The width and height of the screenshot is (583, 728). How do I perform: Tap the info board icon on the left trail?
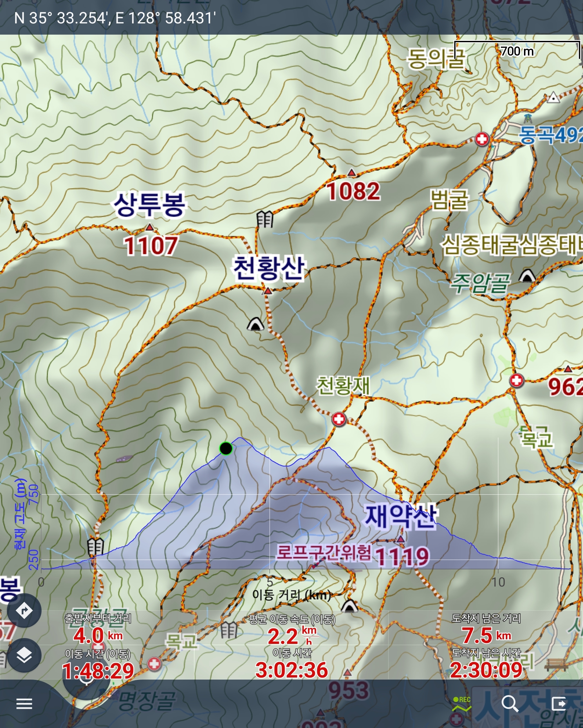tap(96, 547)
